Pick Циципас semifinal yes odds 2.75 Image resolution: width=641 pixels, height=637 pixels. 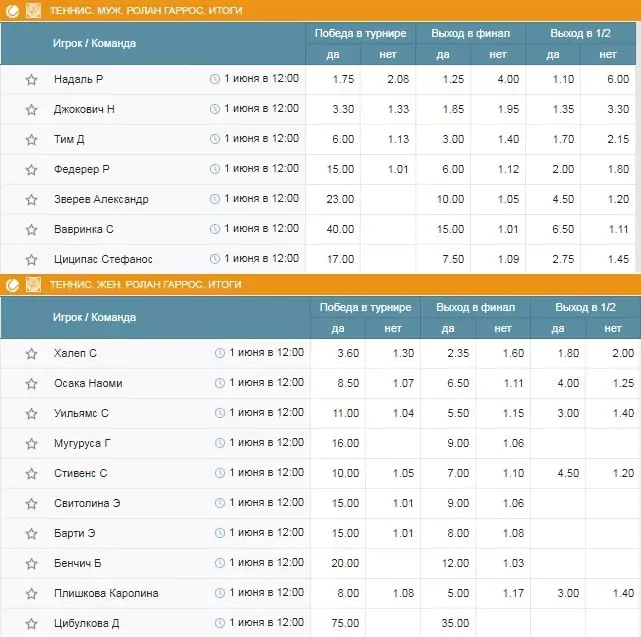pos(563,259)
